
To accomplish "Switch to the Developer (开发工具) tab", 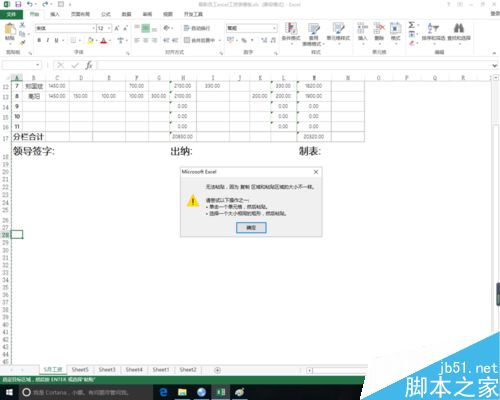I will pos(193,14).
